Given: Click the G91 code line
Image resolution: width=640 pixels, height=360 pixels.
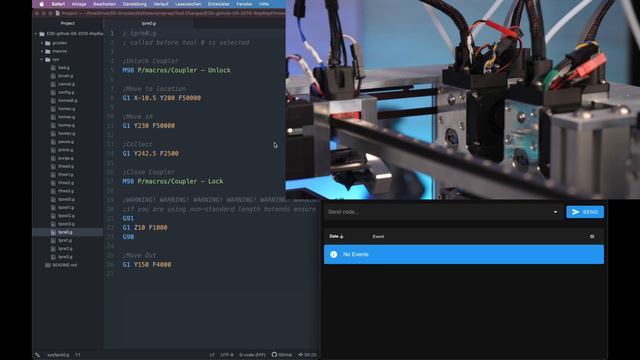Looking at the screenshot, I should tap(128, 218).
